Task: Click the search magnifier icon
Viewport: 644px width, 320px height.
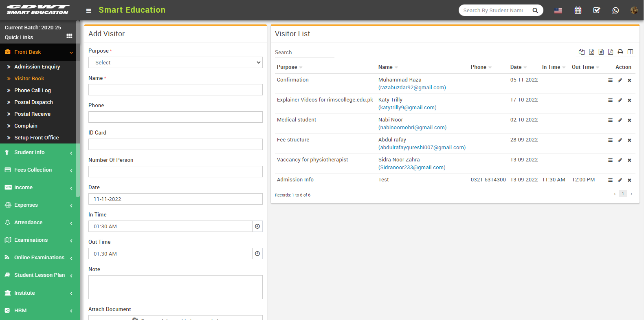Action: pyautogui.click(x=535, y=11)
